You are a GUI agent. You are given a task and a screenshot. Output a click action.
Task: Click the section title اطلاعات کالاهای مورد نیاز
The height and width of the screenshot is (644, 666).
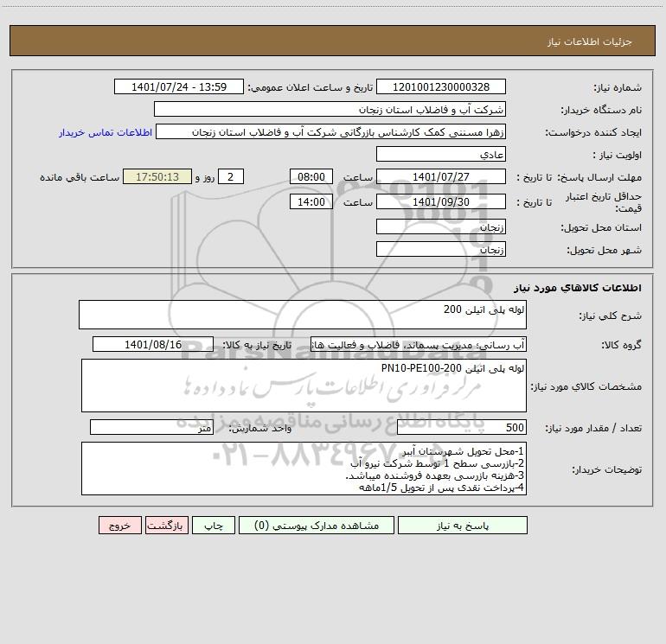(578, 288)
